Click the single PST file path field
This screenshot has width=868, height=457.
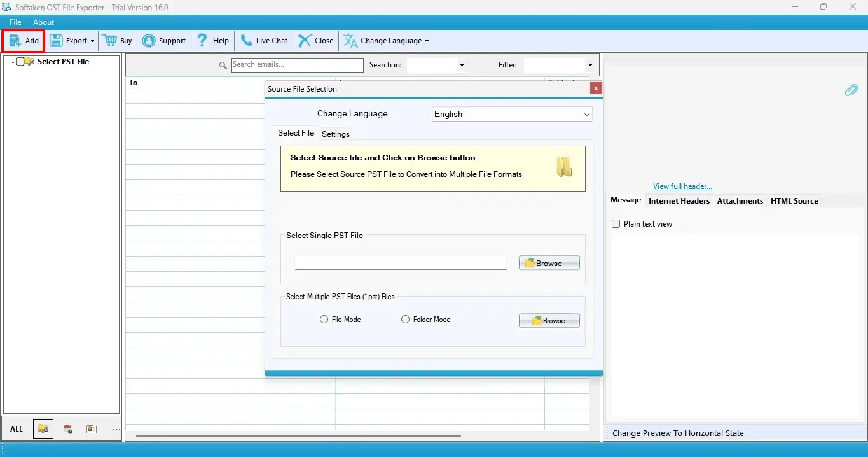click(x=401, y=263)
